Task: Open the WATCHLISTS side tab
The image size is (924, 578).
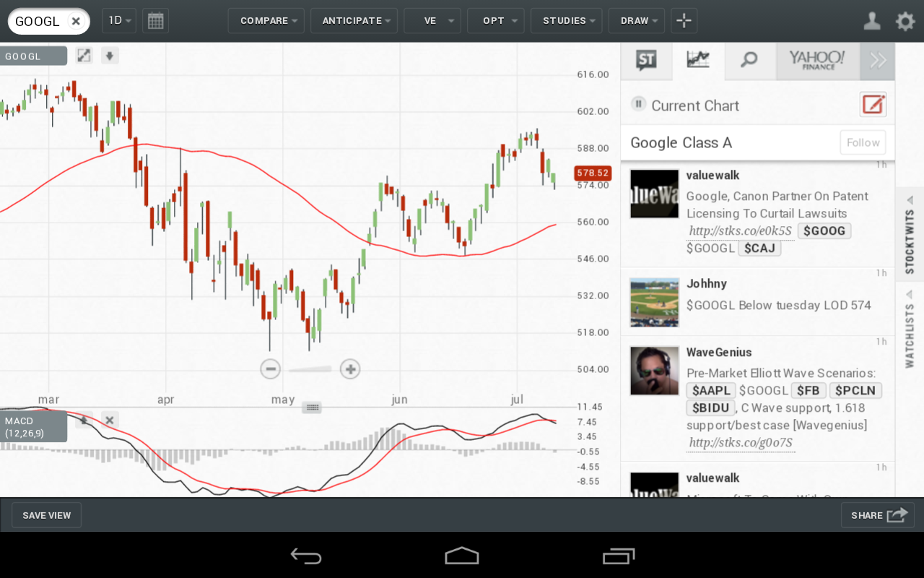Action: pos(910,329)
